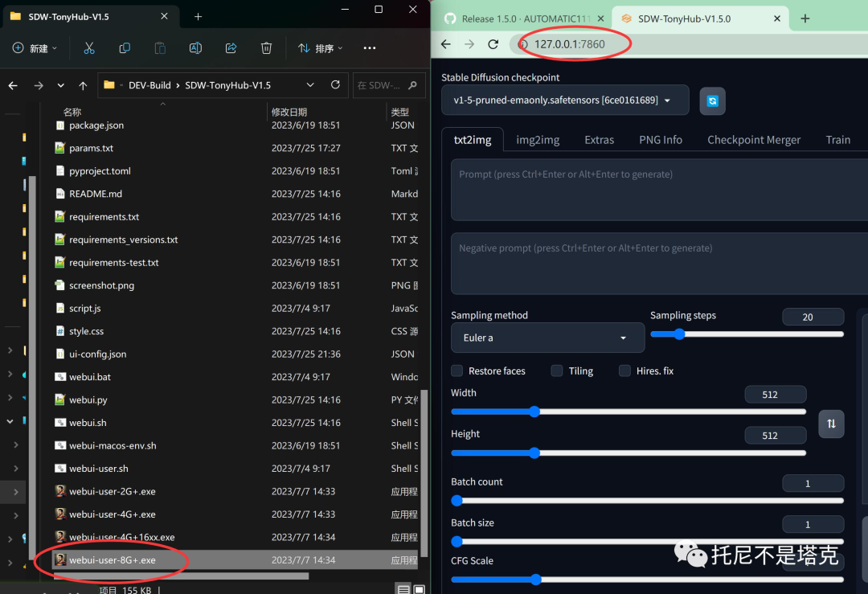
Task: Click the Copy icon in Explorer toolbar
Action: coord(125,48)
